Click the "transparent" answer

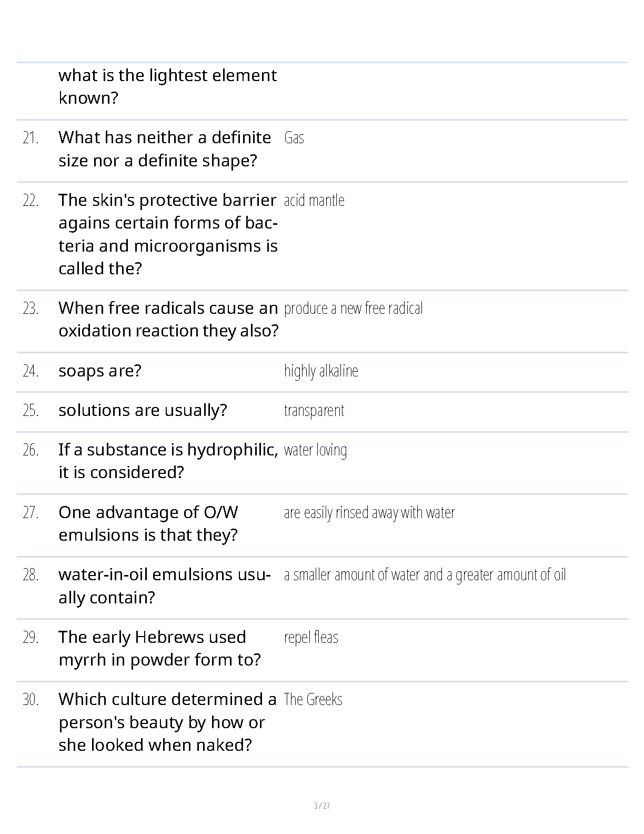click(x=314, y=411)
